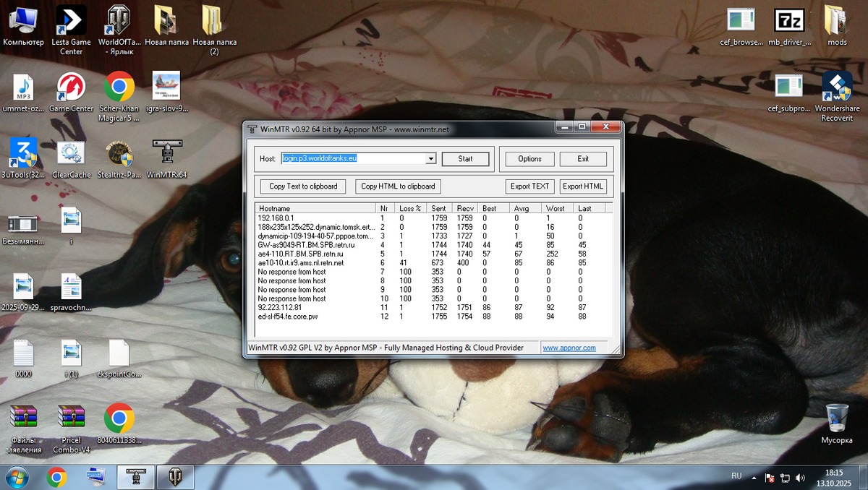Screen dimensions: 868x490
Task: Select the ClearCache desktop icon
Action: coord(71,153)
